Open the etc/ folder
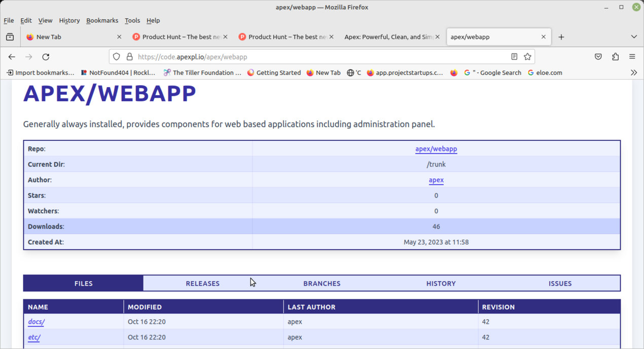This screenshot has width=644, height=349. click(x=34, y=337)
